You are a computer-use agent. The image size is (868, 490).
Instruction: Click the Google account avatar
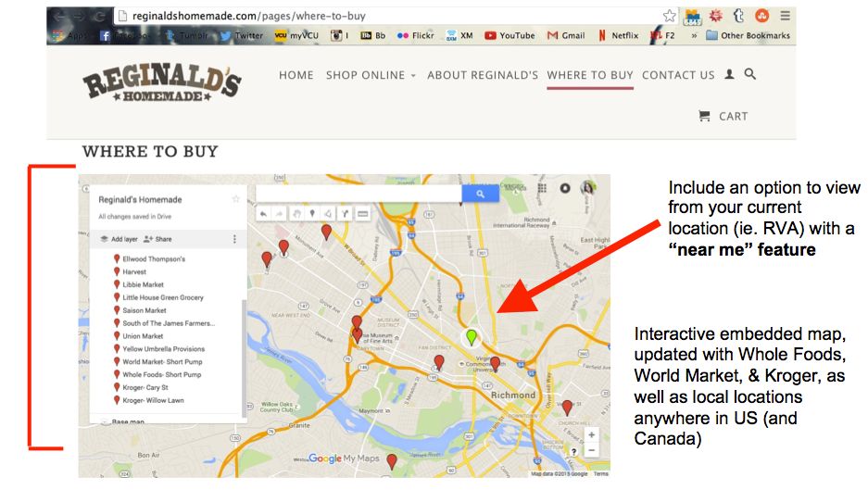click(588, 188)
